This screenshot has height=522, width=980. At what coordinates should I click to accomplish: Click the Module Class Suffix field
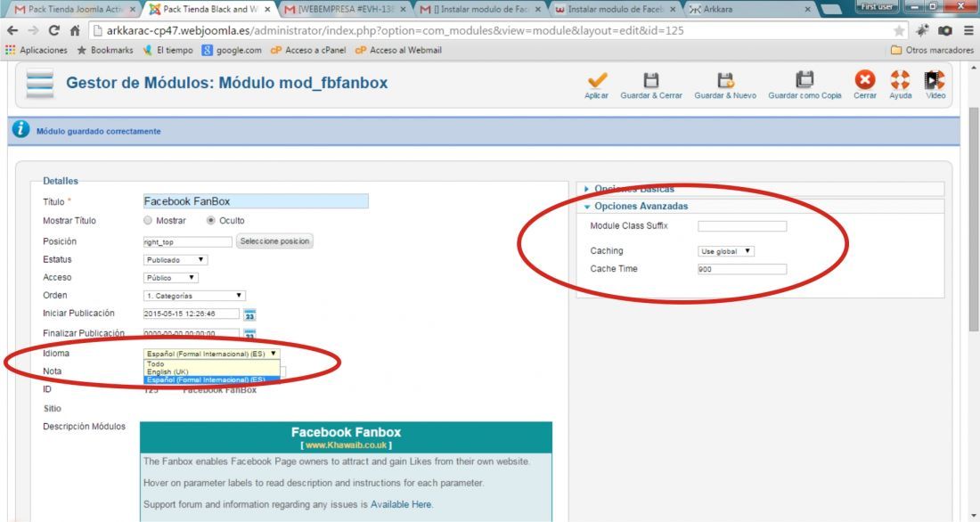[x=742, y=226]
